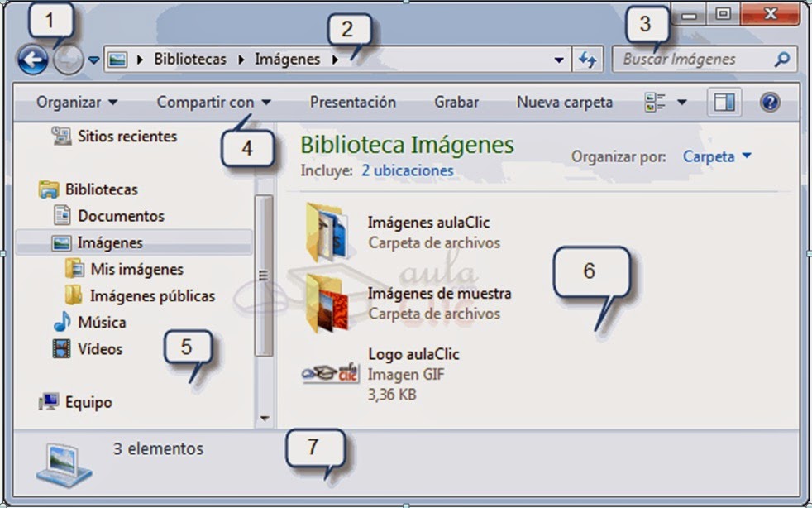Toggle the preview pane on the toolbar
Image resolution: width=812 pixels, height=508 pixels.
(x=725, y=101)
